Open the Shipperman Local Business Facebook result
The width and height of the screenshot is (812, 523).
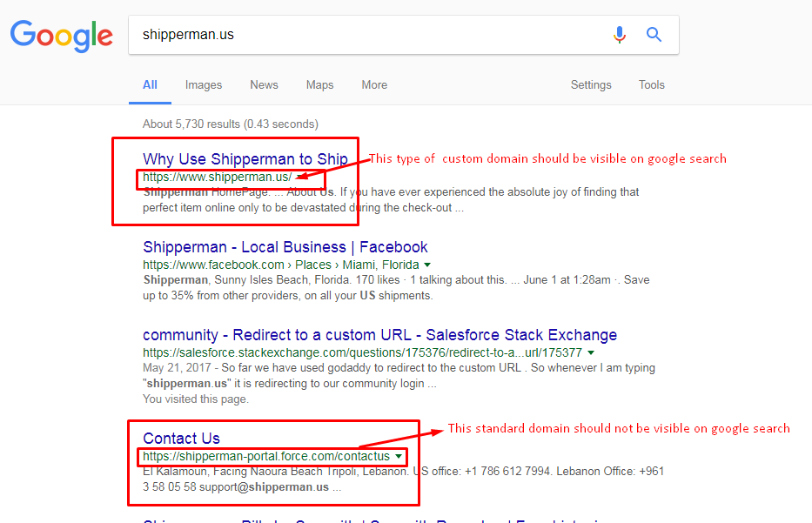pos(285,247)
